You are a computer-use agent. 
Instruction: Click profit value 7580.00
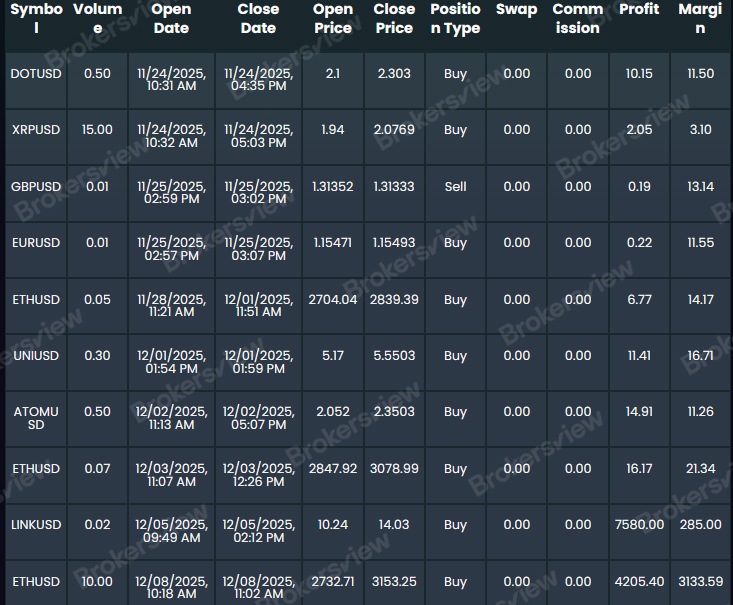tap(639, 525)
